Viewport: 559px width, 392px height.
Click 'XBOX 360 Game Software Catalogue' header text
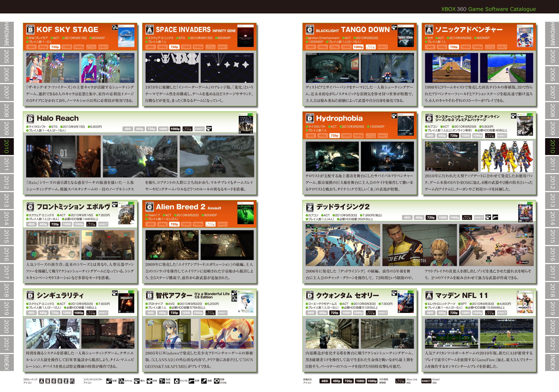(x=488, y=9)
